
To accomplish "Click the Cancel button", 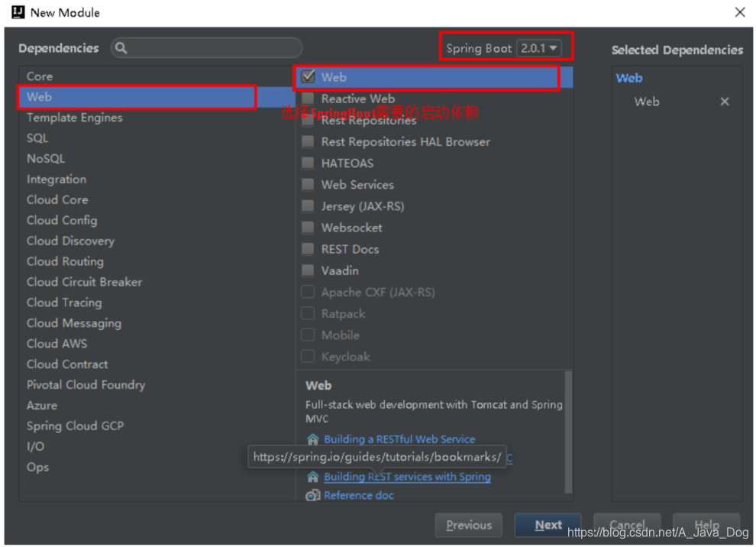I will [627, 526].
